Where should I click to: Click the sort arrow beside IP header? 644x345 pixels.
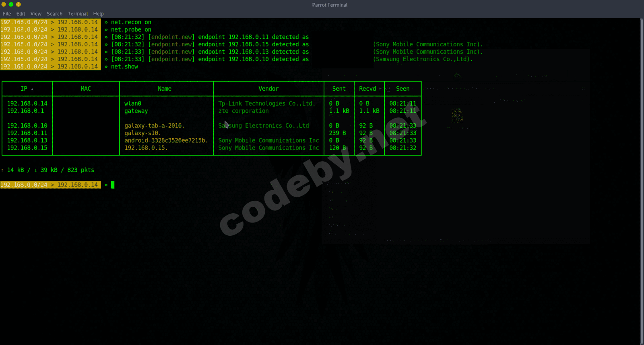click(x=32, y=89)
